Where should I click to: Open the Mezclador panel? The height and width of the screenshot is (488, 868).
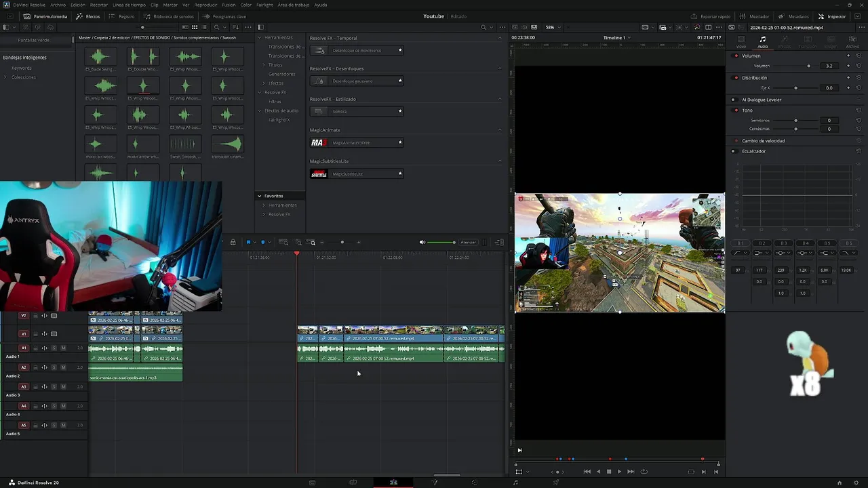click(x=754, y=16)
